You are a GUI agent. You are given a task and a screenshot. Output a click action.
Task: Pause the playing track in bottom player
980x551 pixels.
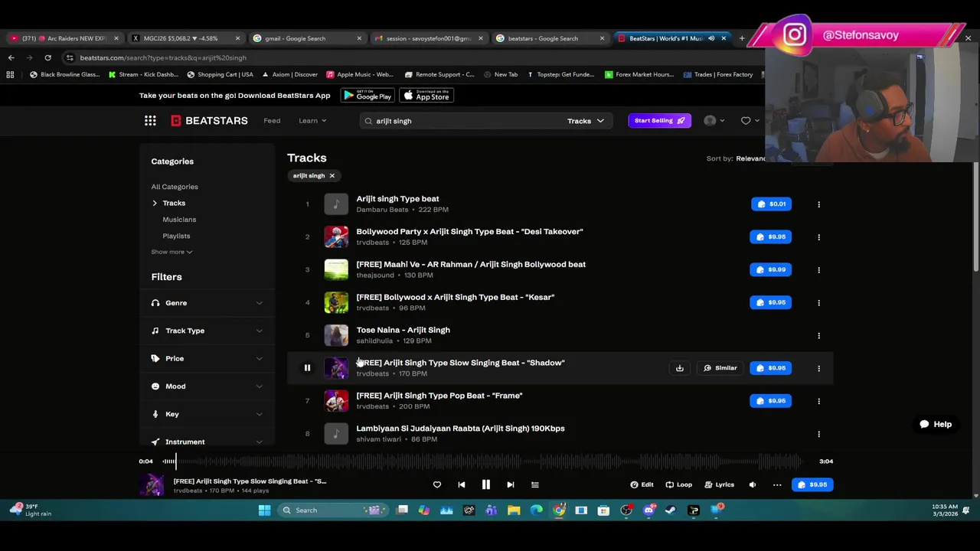[x=485, y=484]
